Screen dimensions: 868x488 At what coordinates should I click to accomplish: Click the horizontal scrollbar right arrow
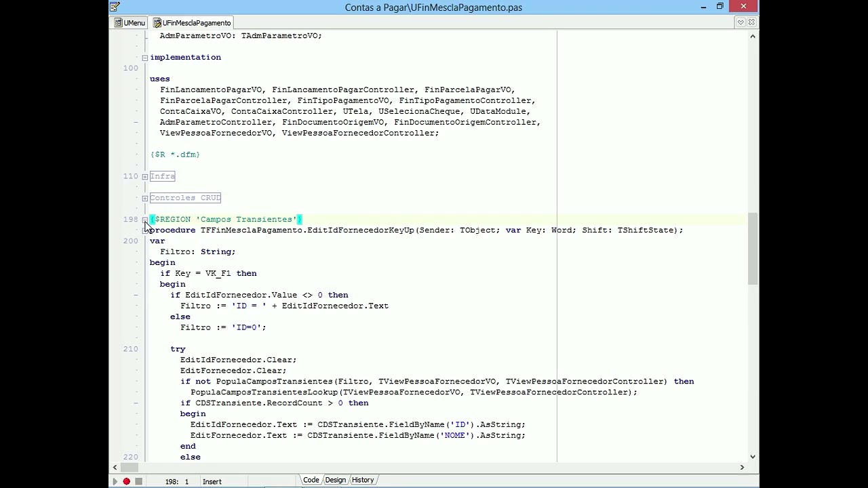pyautogui.click(x=742, y=467)
